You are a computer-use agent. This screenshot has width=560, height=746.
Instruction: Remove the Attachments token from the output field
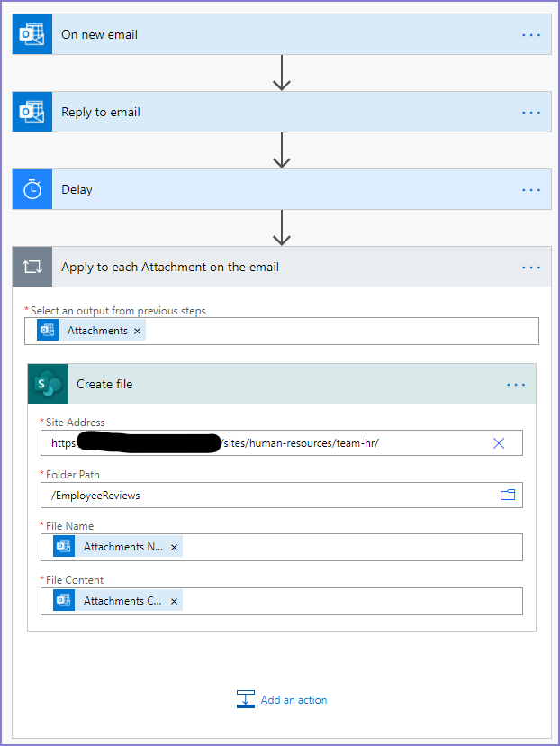[x=137, y=332]
